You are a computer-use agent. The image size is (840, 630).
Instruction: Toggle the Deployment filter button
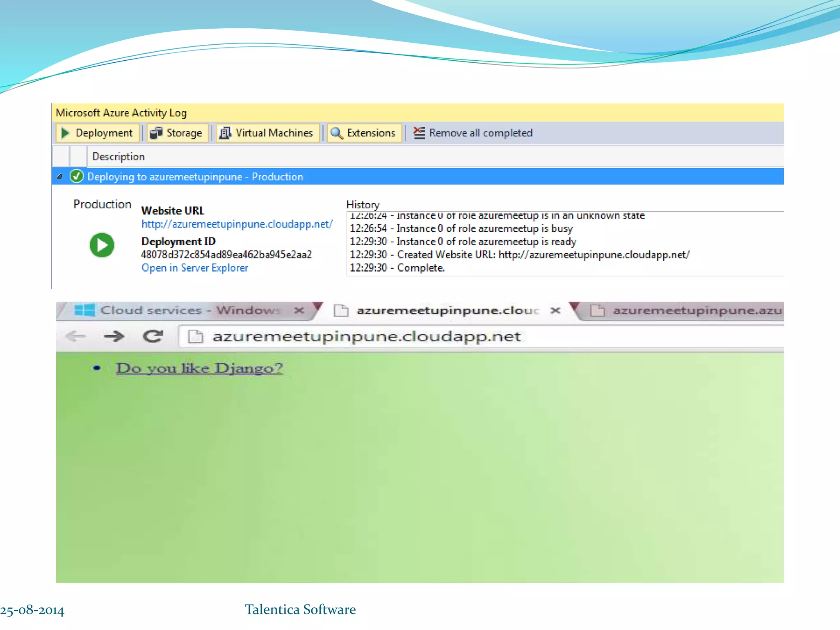tap(97, 133)
